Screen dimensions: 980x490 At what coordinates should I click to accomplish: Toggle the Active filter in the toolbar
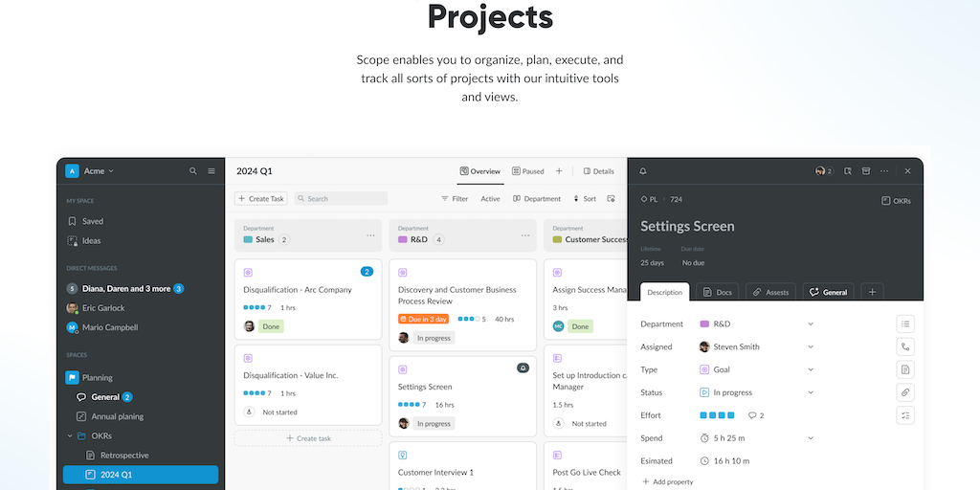490,199
